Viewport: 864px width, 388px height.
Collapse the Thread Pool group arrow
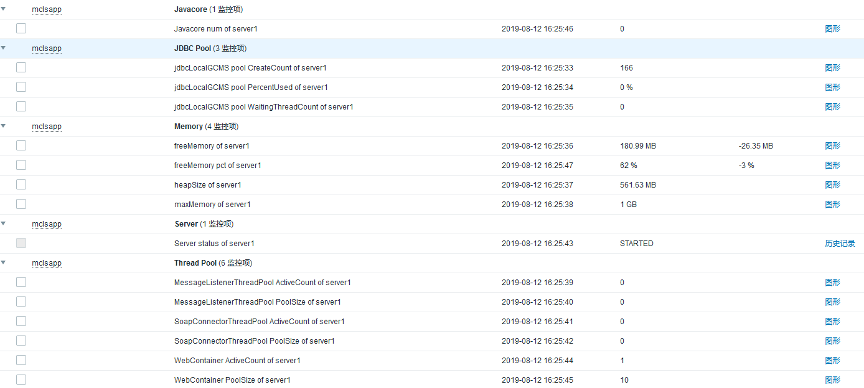click(x=3, y=263)
